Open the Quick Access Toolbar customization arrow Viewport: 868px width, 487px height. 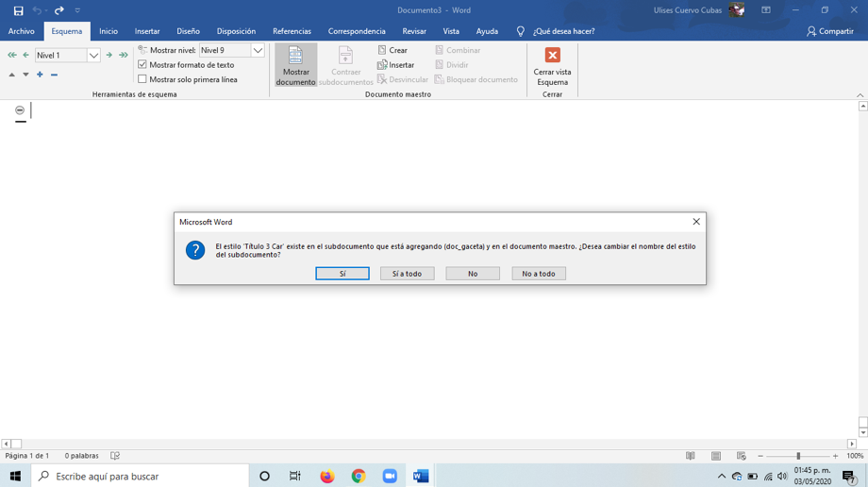tap(77, 10)
